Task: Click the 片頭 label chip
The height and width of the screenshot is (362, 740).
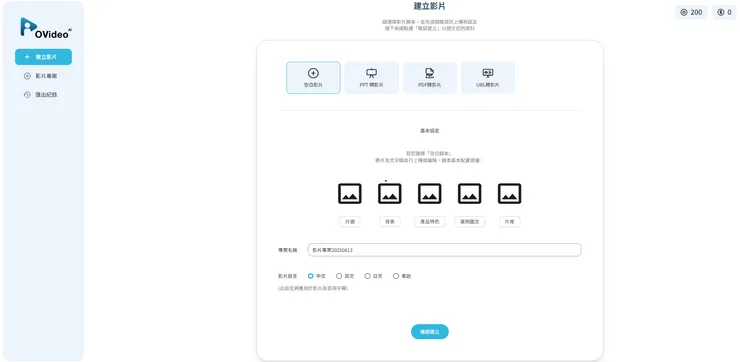Action: point(350,222)
